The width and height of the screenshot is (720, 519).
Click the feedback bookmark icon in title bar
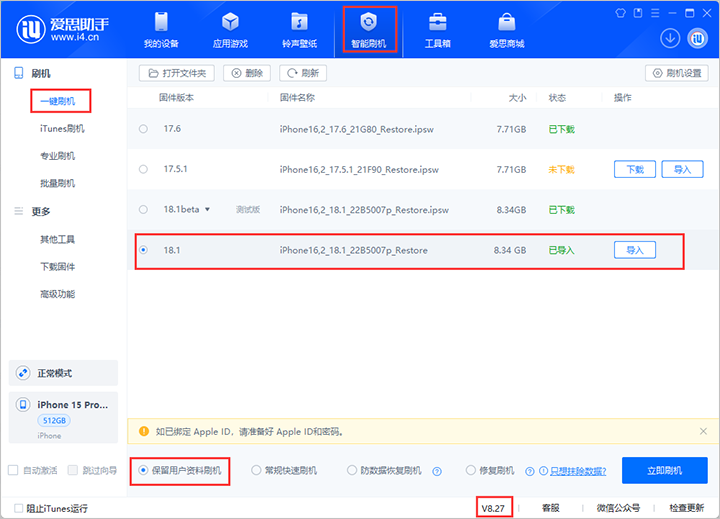point(638,13)
